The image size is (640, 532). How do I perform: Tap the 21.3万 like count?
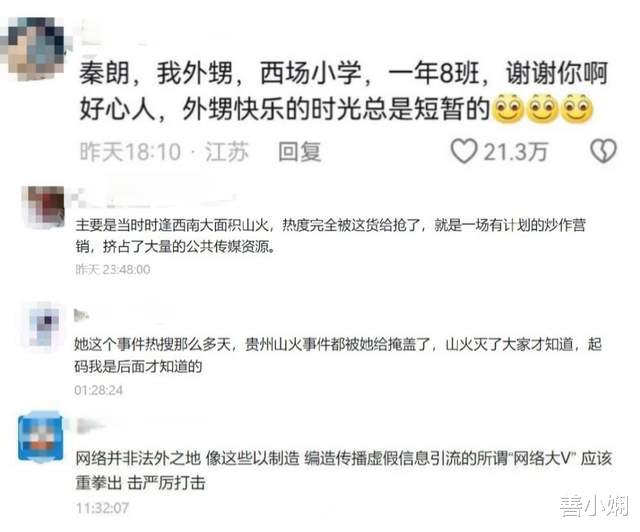[515, 152]
